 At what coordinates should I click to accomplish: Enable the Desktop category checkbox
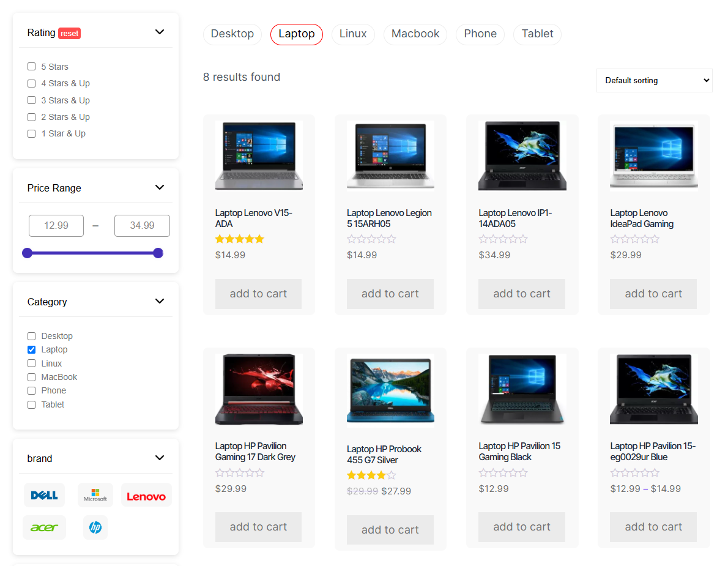(x=32, y=336)
